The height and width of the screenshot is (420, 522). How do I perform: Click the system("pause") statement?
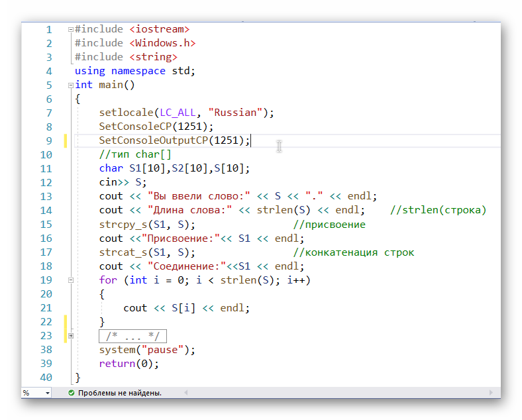coord(147,350)
